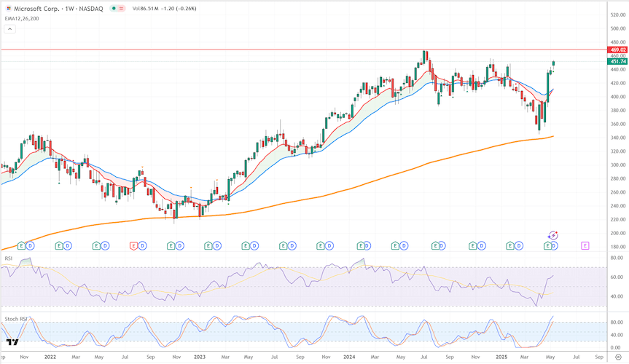Open the dividend D marker for February 2022
The image size is (629, 364).
click(x=67, y=246)
